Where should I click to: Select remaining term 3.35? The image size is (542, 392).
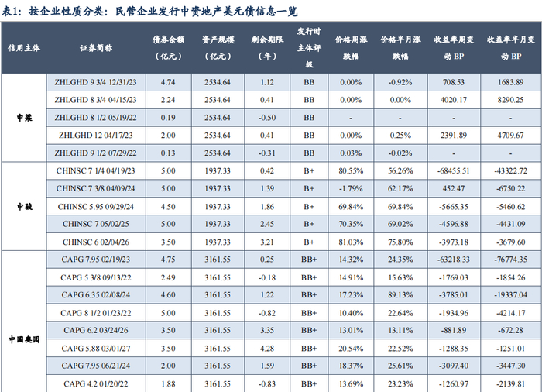(x=267, y=330)
